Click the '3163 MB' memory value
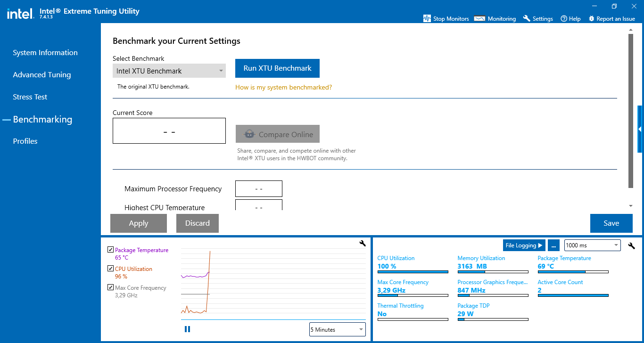644x343 pixels. 472,266
